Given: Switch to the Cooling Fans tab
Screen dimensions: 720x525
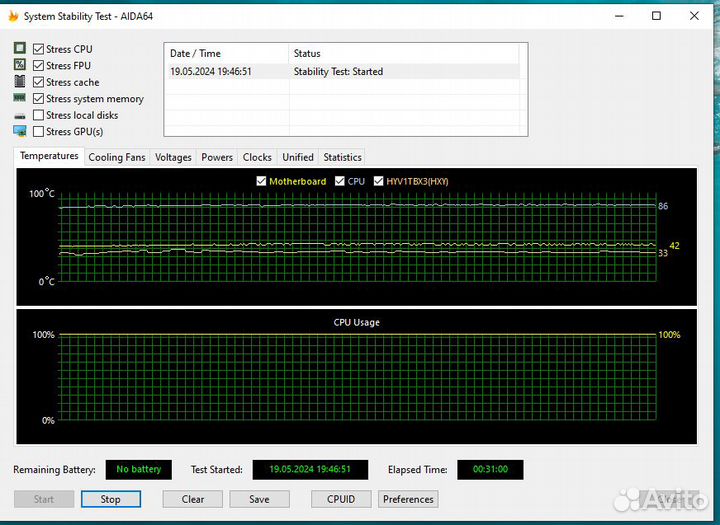Looking at the screenshot, I should pos(117,157).
